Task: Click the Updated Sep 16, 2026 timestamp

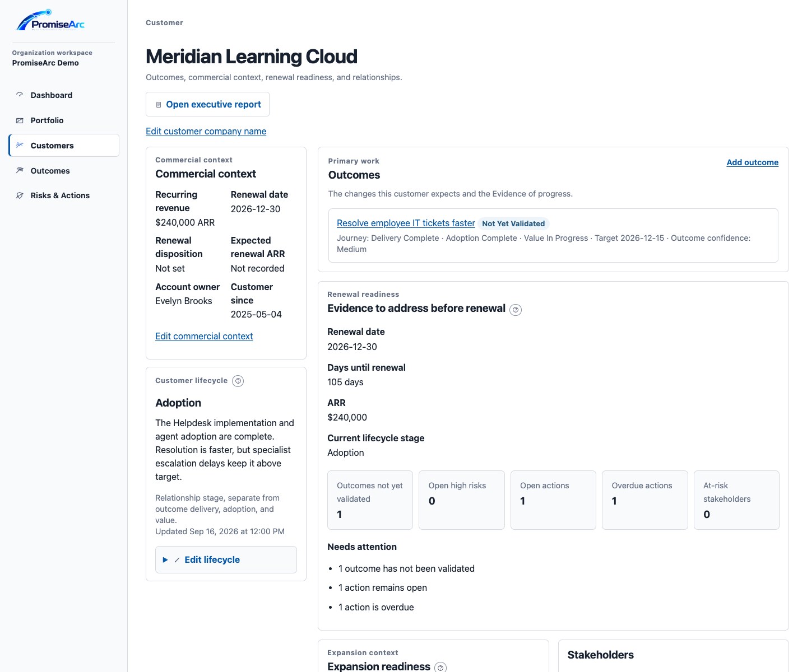Action: click(220, 531)
